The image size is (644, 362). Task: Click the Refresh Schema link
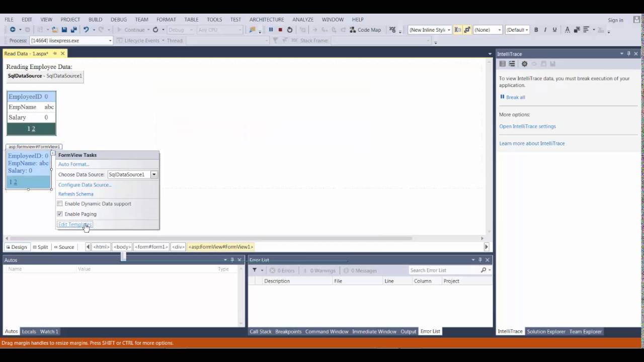75,194
